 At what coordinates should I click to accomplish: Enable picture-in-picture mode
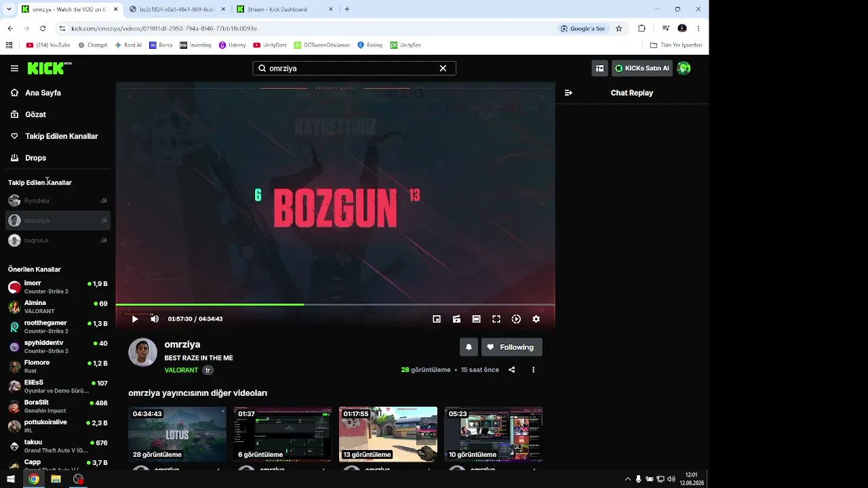(x=437, y=319)
